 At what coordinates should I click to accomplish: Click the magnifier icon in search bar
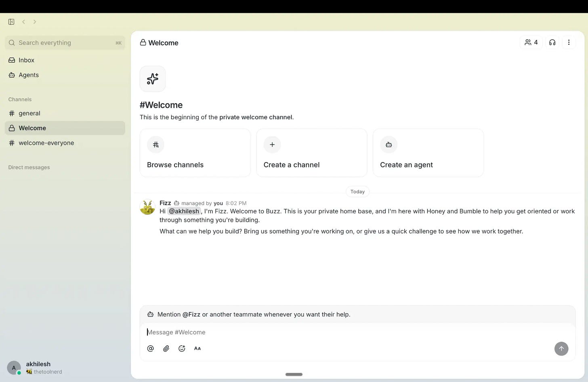[x=12, y=43]
